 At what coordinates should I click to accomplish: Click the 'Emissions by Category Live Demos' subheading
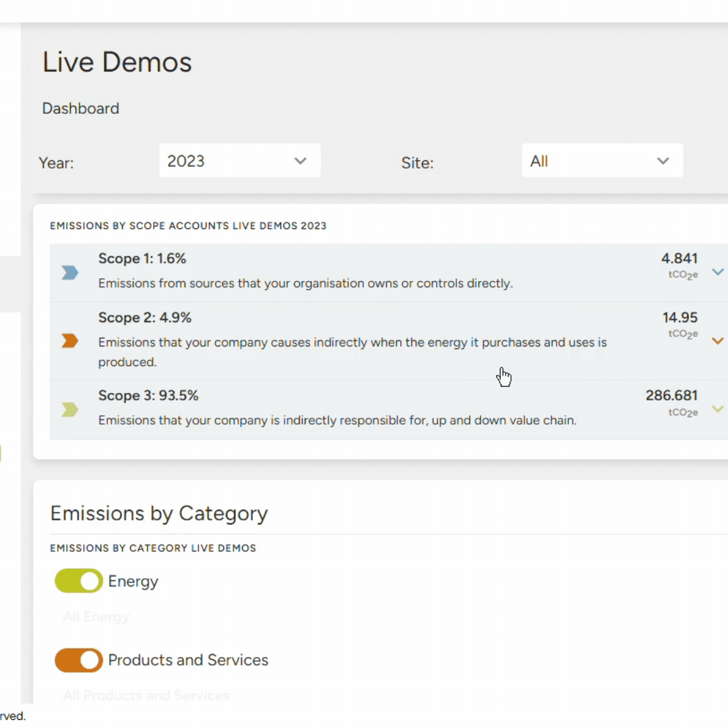[153, 548]
